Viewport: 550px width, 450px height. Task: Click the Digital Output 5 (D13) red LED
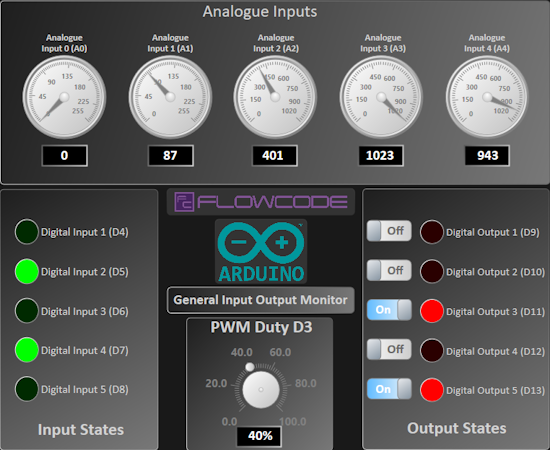(x=432, y=390)
